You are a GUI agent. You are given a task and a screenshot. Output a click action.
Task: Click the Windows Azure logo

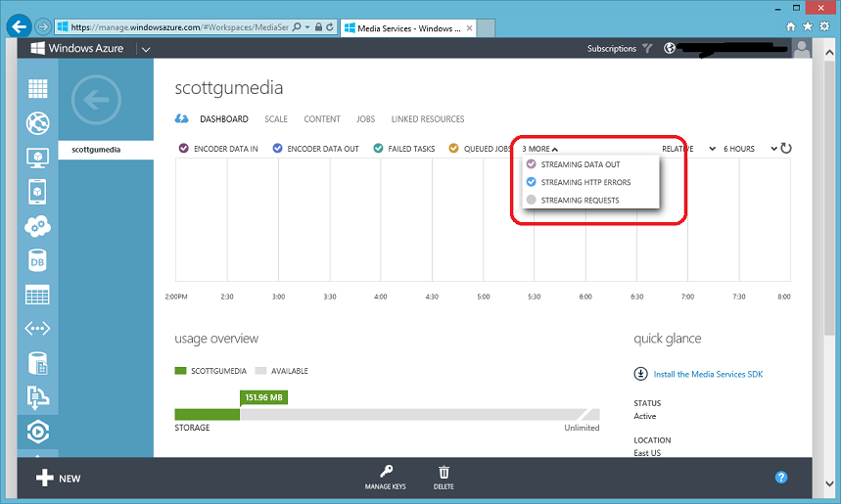pyautogui.click(x=77, y=48)
